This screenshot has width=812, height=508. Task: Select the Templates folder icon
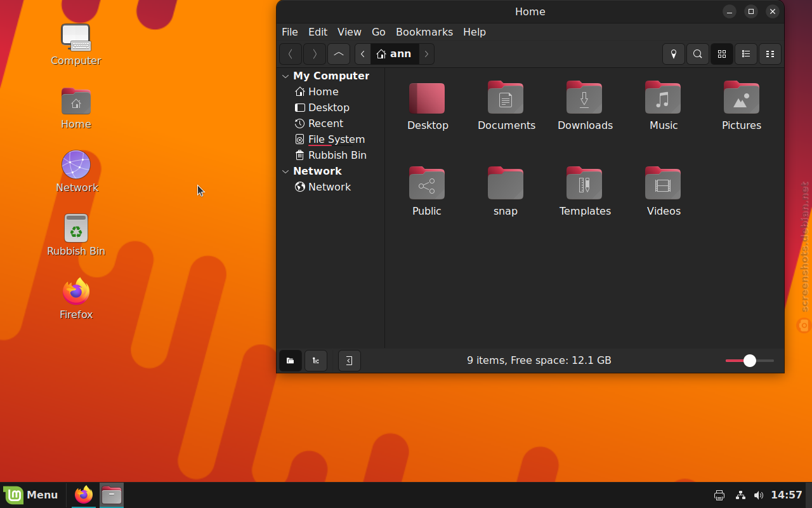[584, 184]
